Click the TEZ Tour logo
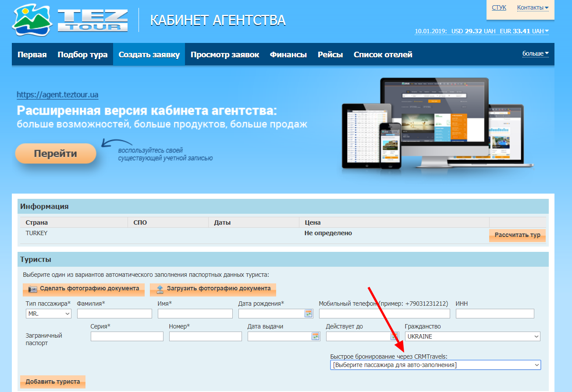572x392 pixels. point(70,20)
